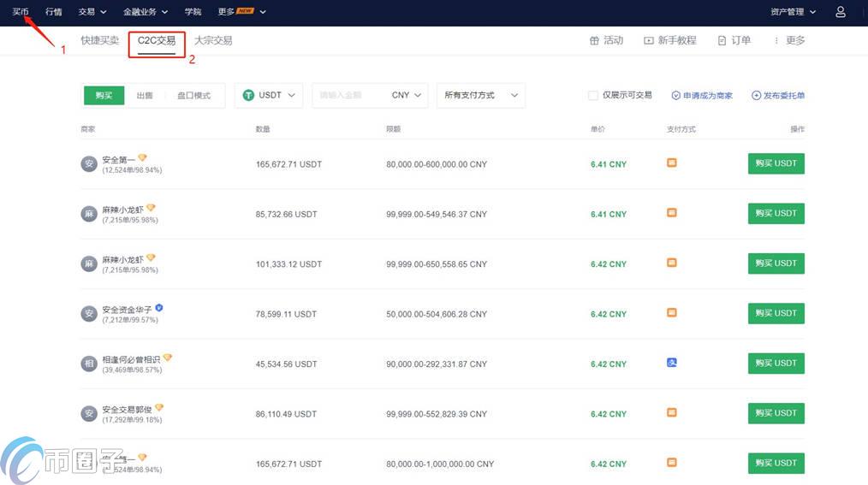
Task: Switch to the 快捷买卖 tab
Action: coord(99,40)
